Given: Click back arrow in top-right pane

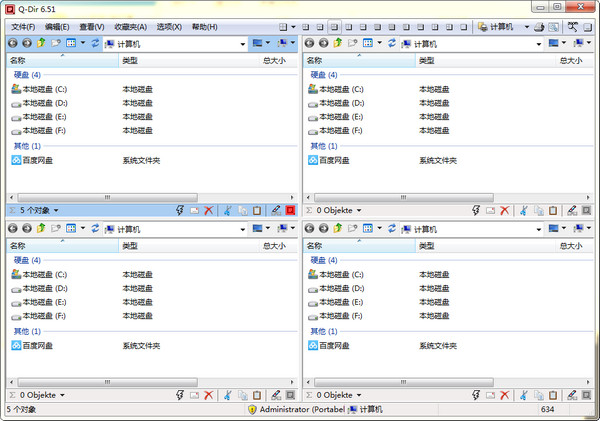Looking at the screenshot, I should 309,43.
